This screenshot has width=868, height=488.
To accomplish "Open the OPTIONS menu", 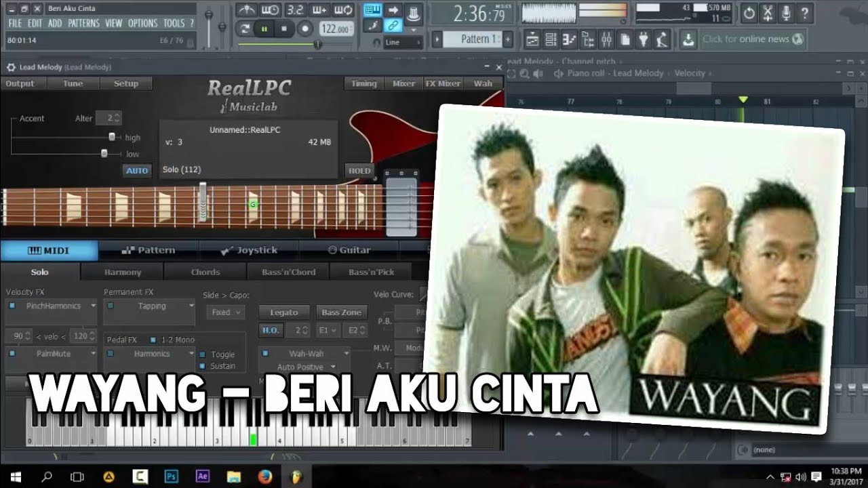I will click(x=142, y=23).
